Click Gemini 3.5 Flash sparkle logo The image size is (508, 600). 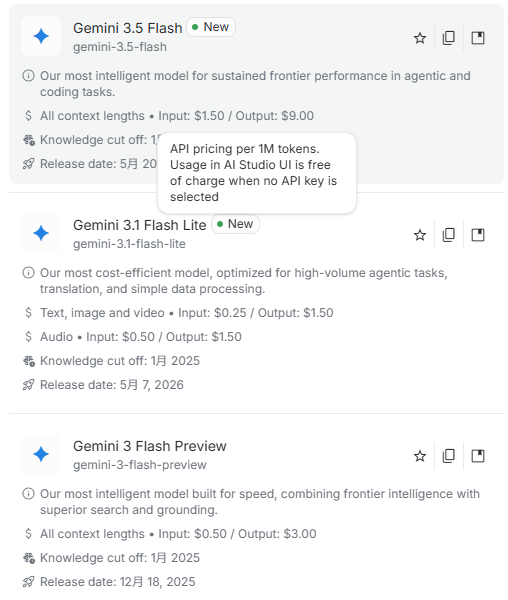click(x=41, y=36)
